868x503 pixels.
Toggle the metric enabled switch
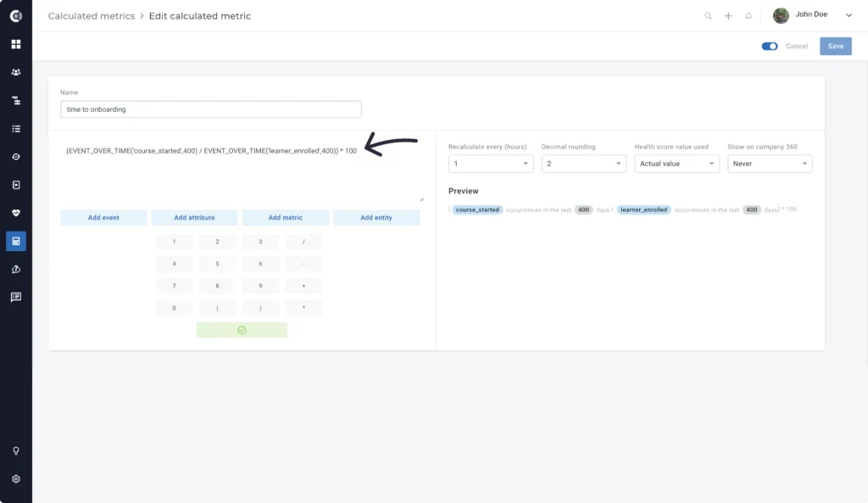[x=770, y=47]
